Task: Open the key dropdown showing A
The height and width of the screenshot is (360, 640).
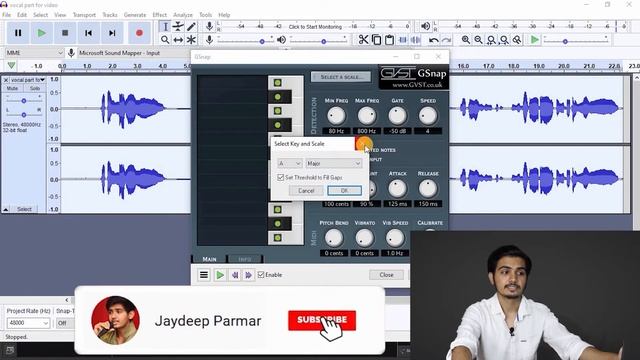Action: coord(289,163)
